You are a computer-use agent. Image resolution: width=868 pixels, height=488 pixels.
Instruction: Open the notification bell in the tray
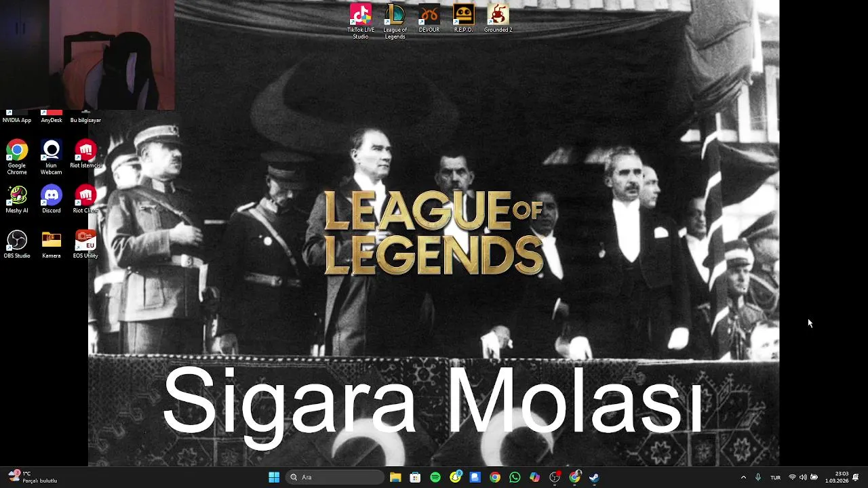pyautogui.click(x=856, y=477)
